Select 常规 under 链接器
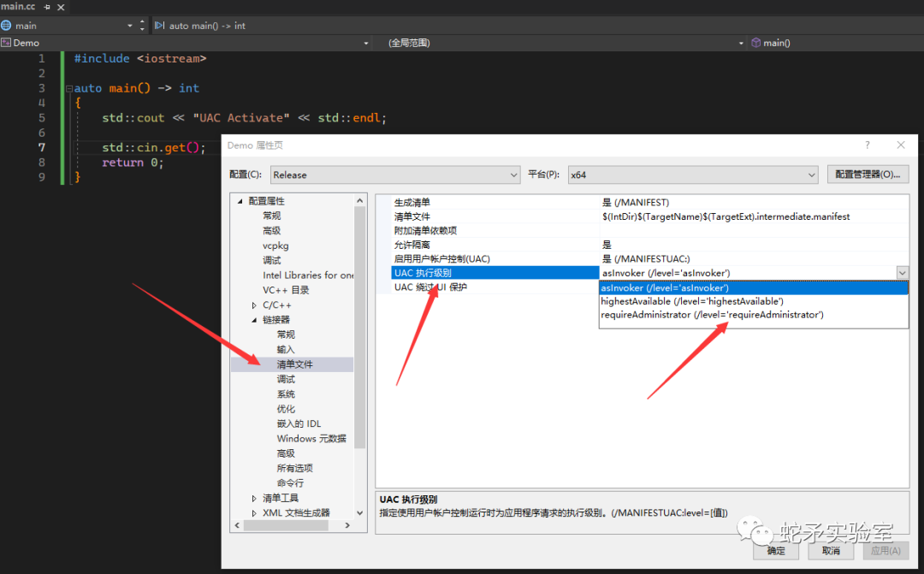Viewport: 924px width, 574px height. click(x=286, y=334)
